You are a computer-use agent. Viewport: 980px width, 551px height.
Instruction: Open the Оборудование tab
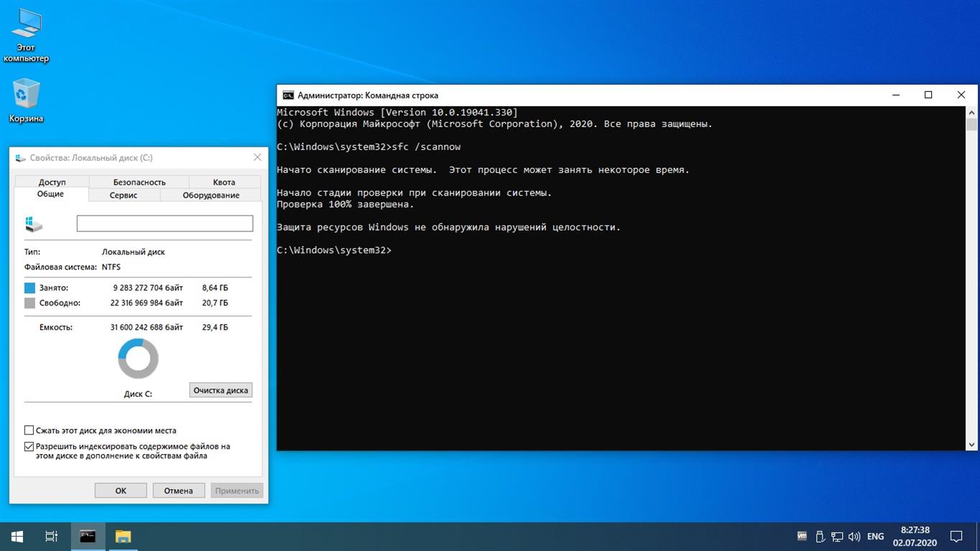[x=210, y=195]
